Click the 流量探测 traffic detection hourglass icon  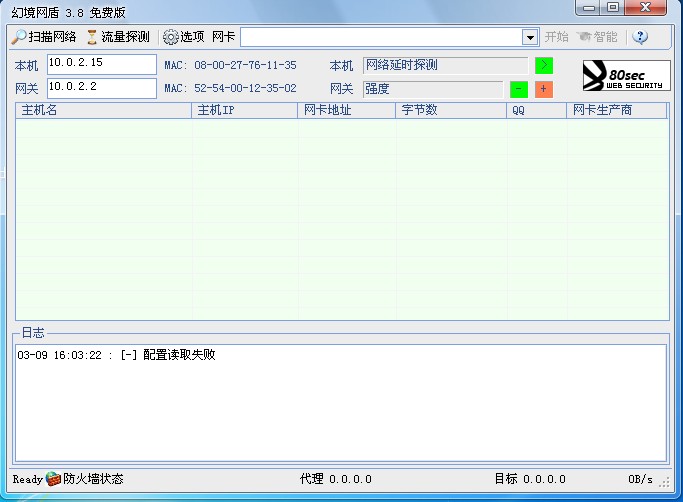point(92,37)
